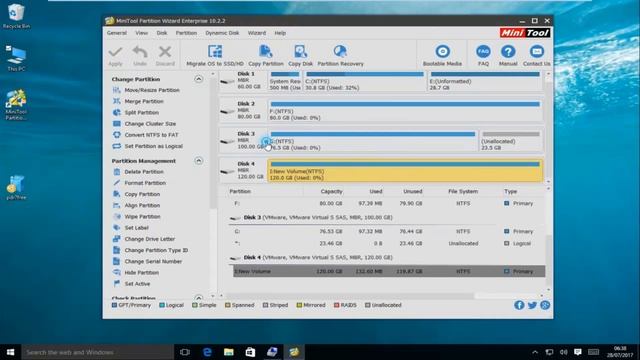Screen dimensions: 640x360
Task: Click the File System column header
Action: (x=463, y=191)
